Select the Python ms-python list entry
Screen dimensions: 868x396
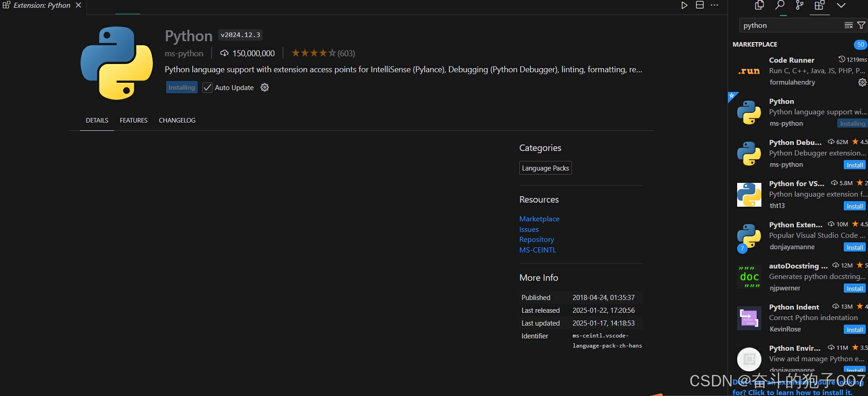tap(798, 112)
